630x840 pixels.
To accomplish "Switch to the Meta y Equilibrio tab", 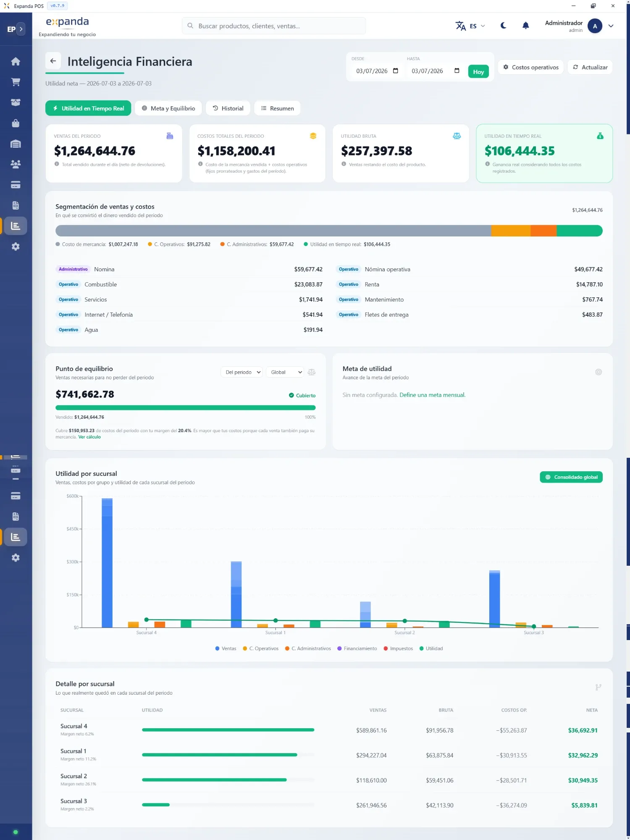I will [x=168, y=108].
